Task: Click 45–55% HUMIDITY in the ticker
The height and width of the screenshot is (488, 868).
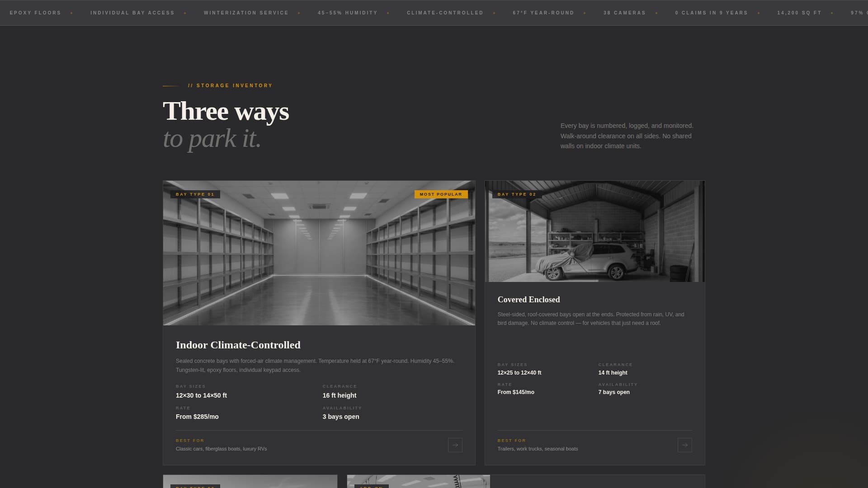Action: pos(348,13)
